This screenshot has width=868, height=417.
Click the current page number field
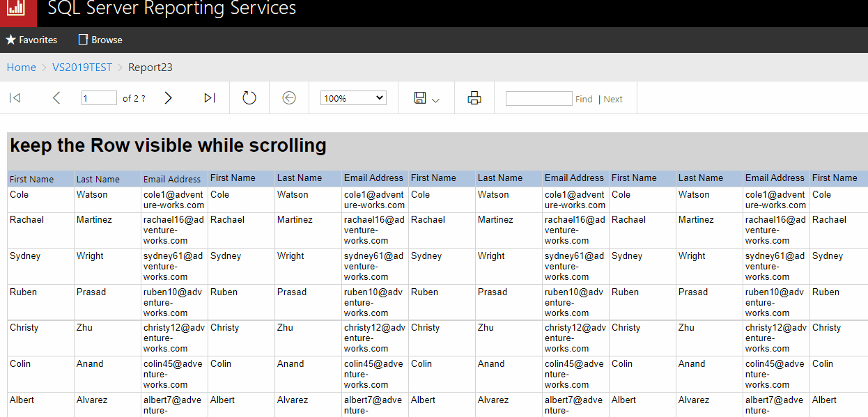coord(99,98)
